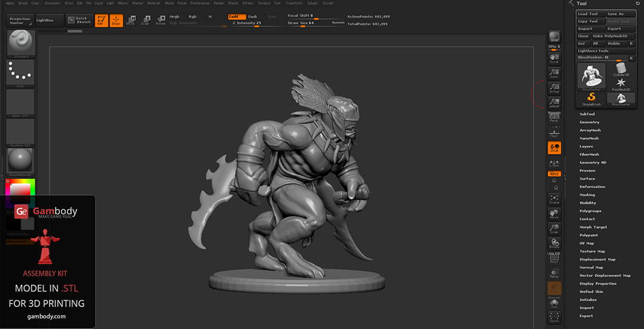Toggle the Floor grid
644x329 pixels.
pyautogui.click(x=555, y=133)
